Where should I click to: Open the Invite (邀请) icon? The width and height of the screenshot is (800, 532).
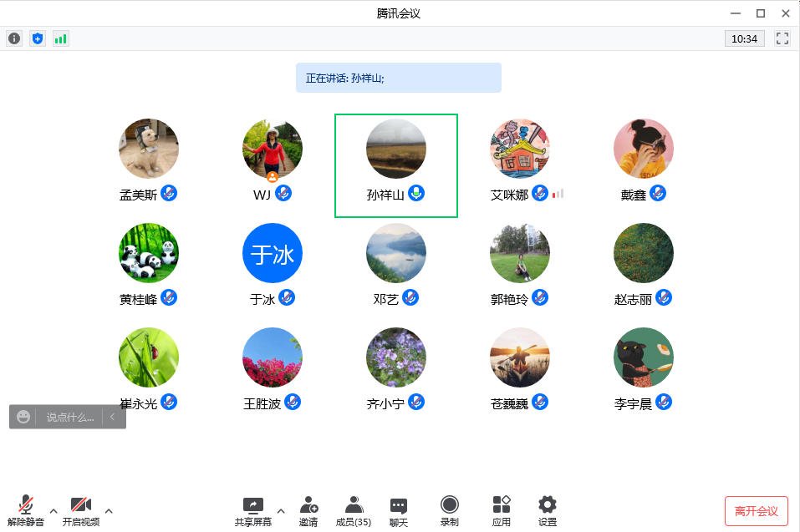308,510
